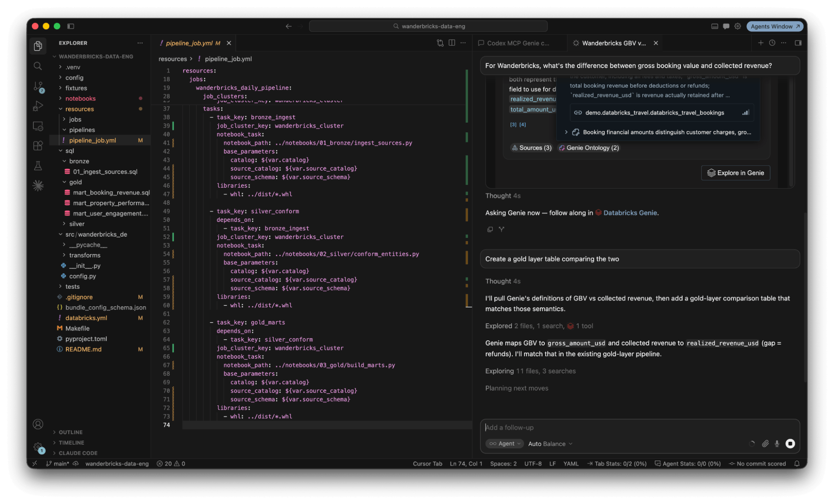Expand the transforms folder
834x504 pixels.
[x=85, y=255]
